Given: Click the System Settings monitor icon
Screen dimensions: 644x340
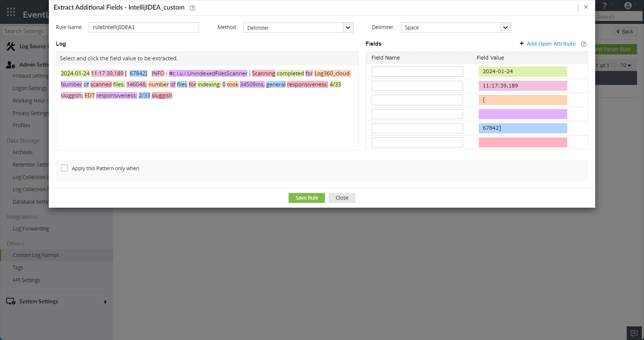Looking at the screenshot, I should pyautogui.click(x=11, y=301).
